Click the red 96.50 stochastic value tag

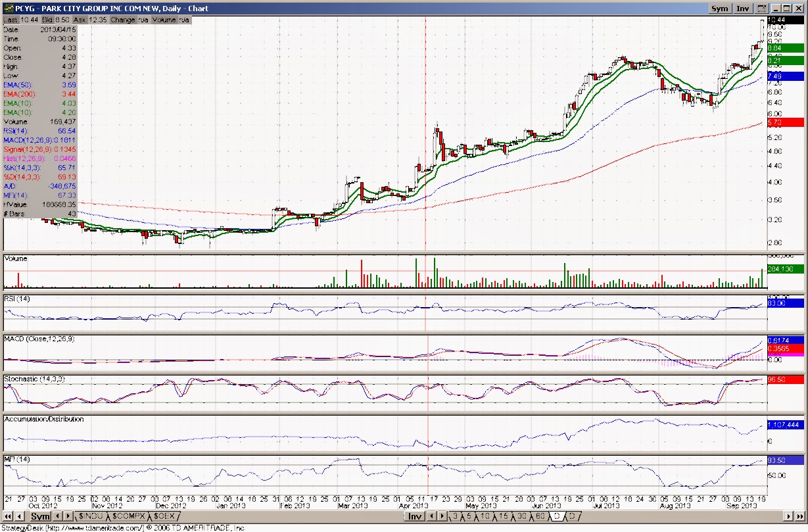pos(785,379)
